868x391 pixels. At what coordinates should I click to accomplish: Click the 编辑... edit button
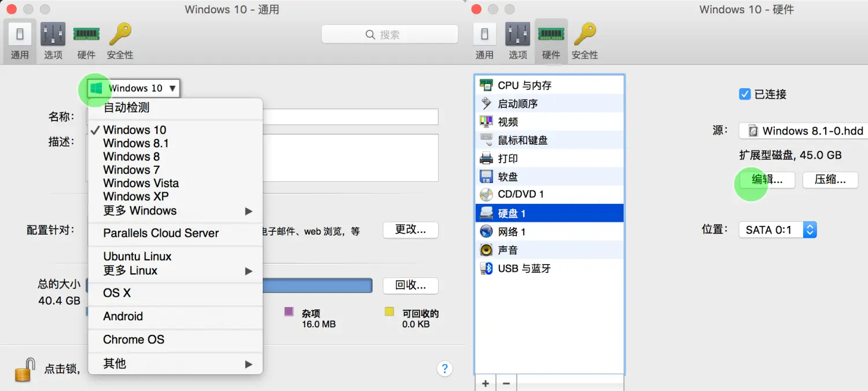[x=767, y=180]
